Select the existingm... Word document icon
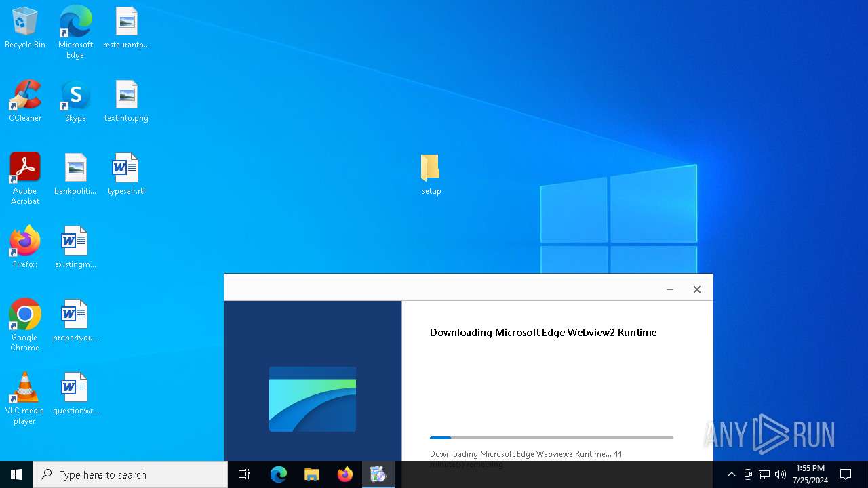868x488 pixels. 75,248
